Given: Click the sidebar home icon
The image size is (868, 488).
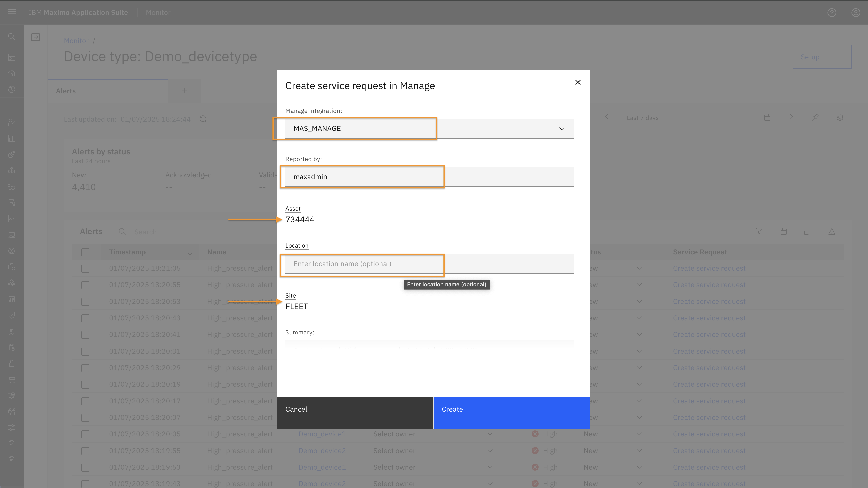Looking at the screenshot, I should pyautogui.click(x=12, y=73).
